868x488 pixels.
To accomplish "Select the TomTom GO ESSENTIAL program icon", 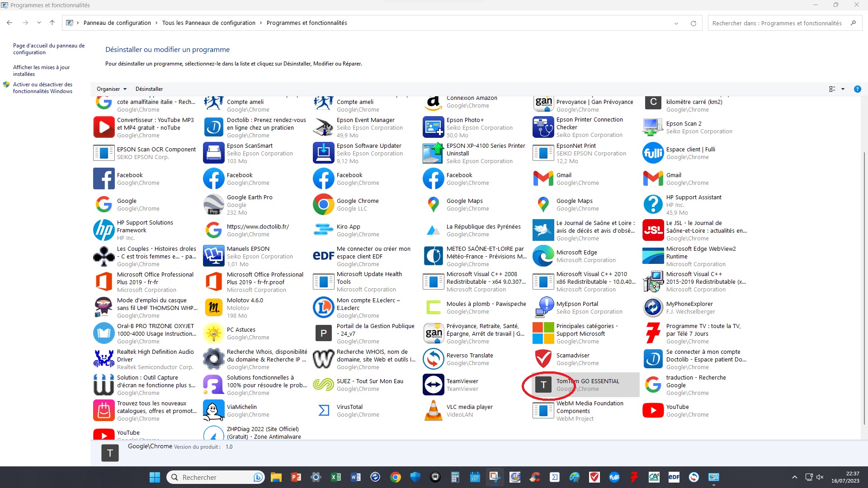I will point(543,385).
